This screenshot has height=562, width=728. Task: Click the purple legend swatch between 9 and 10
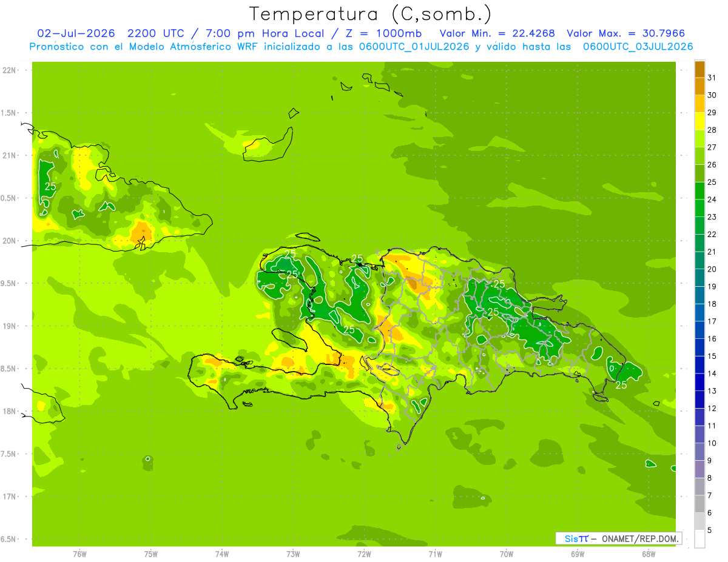(x=699, y=452)
